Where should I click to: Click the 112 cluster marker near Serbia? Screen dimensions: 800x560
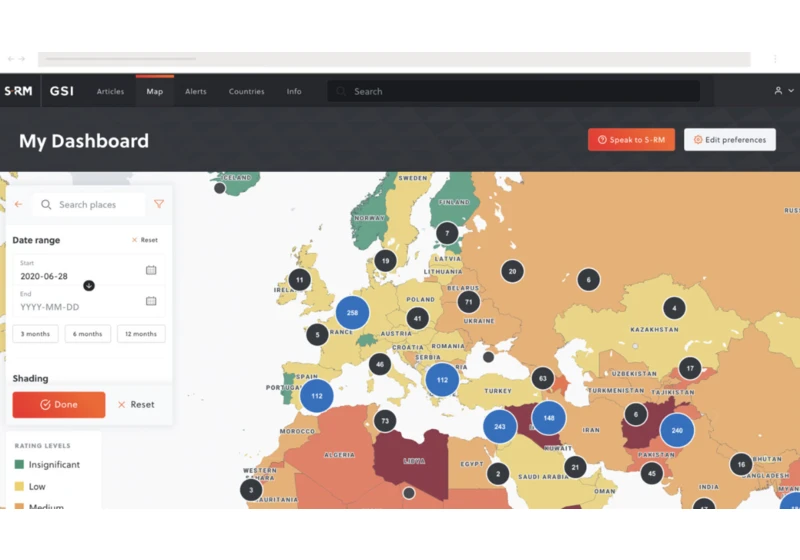point(442,380)
